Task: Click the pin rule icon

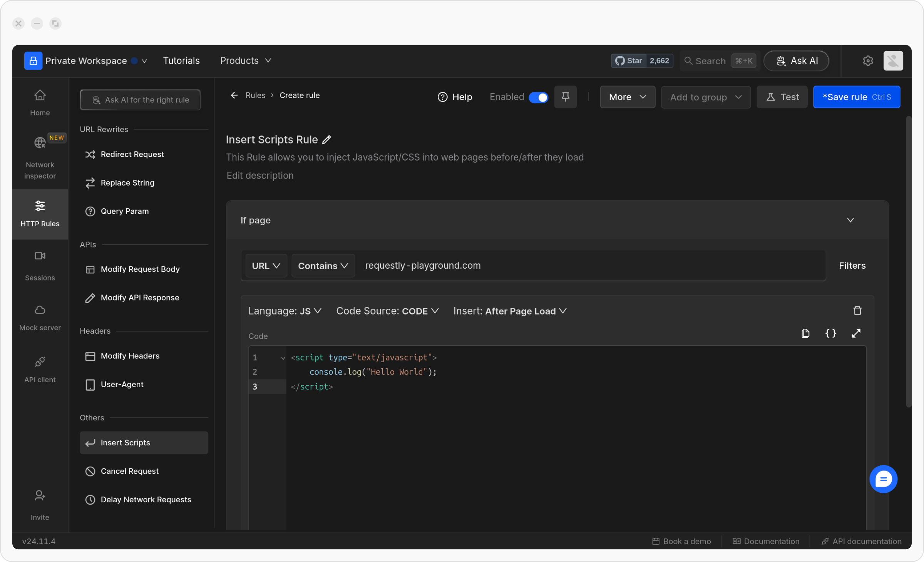Action: pyautogui.click(x=565, y=97)
